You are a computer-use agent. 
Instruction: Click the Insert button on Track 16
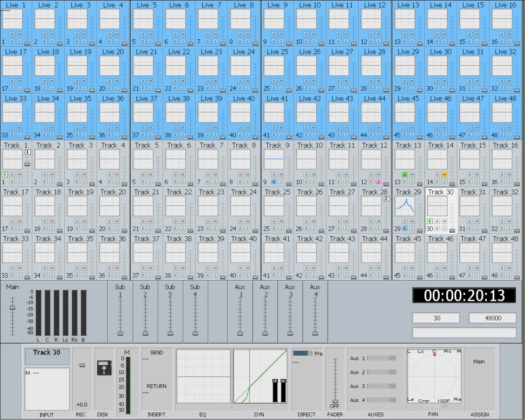click(x=509, y=182)
